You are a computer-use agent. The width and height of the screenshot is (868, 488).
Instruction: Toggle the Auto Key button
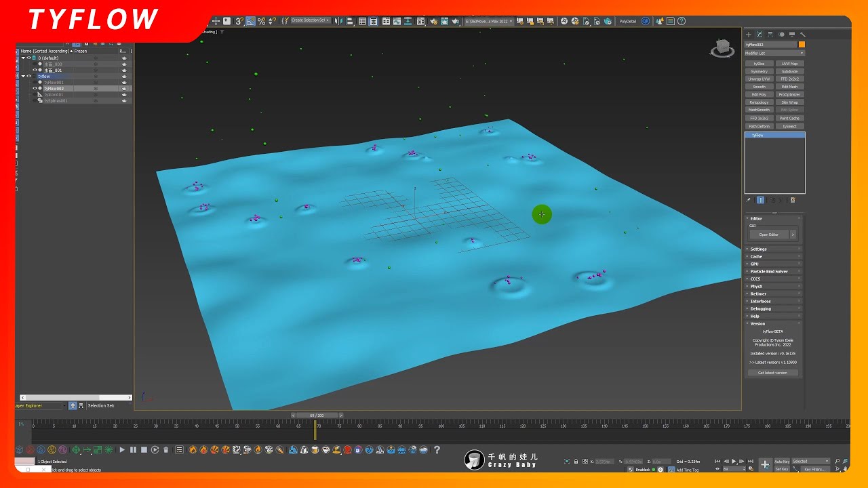pyautogui.click(x=782, y=462)
